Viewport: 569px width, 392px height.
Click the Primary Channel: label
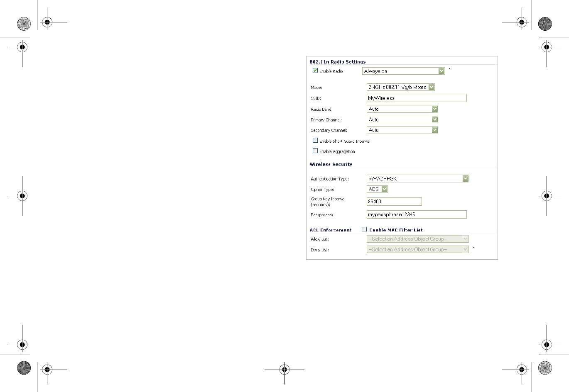pos(326,120)
